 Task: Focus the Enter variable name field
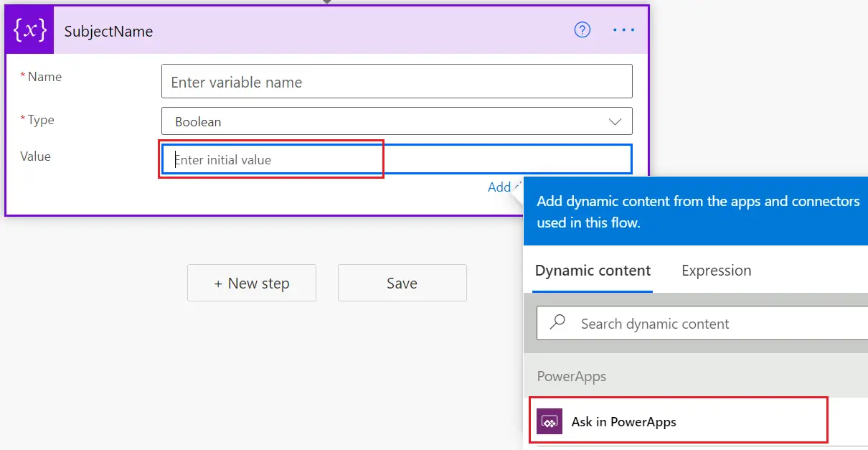click(397, 82)
